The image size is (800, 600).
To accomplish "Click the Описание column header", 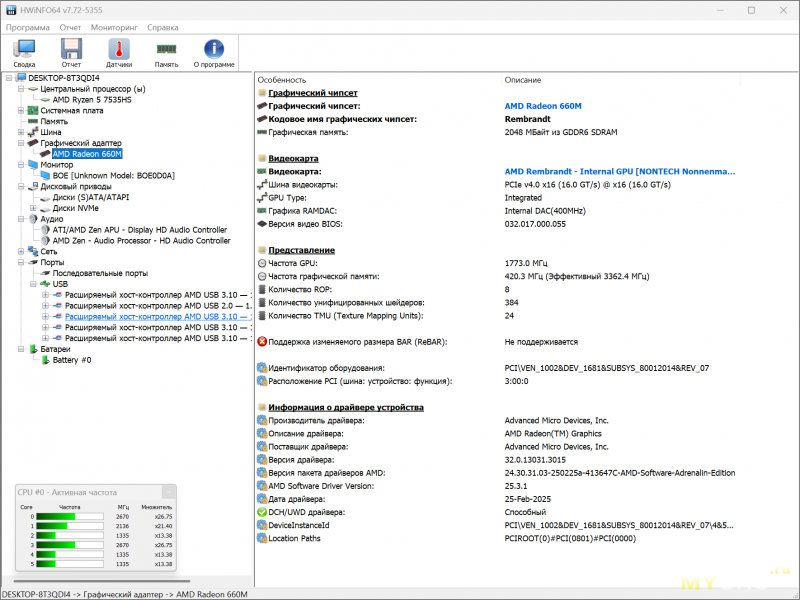I will pyautogui.click(x=523, y=79).
